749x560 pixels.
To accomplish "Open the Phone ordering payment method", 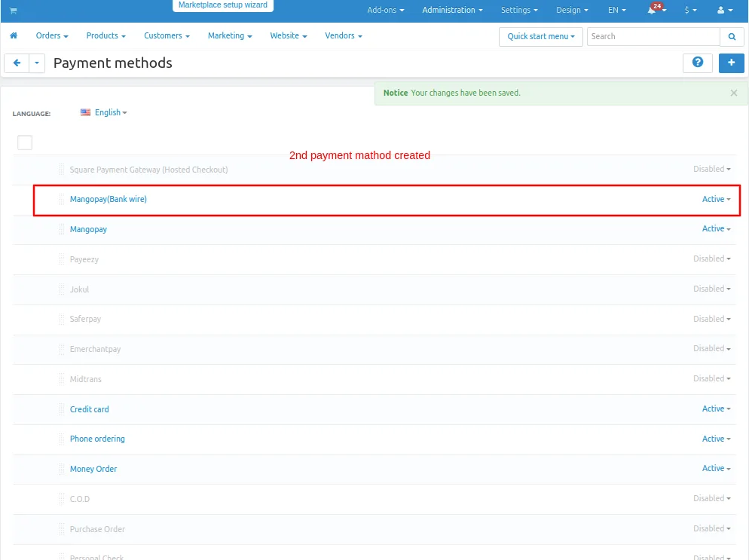I will click(97, 439).
